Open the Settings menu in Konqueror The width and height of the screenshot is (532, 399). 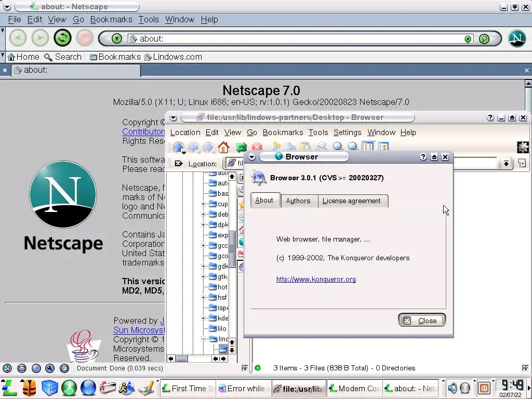click(347, 132)
